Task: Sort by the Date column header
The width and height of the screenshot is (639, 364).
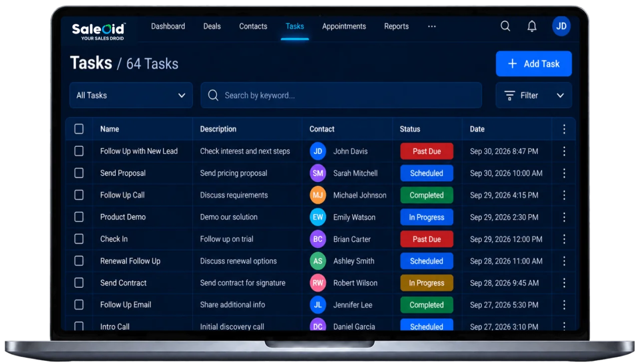Action: click(x=477, y=129)
